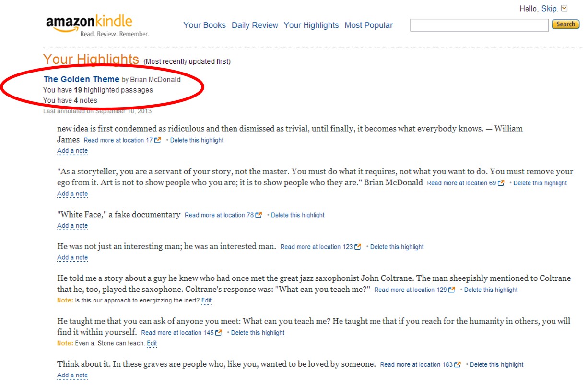Open external link icon at location 69
588x387 pixels.
click(501, 183)
